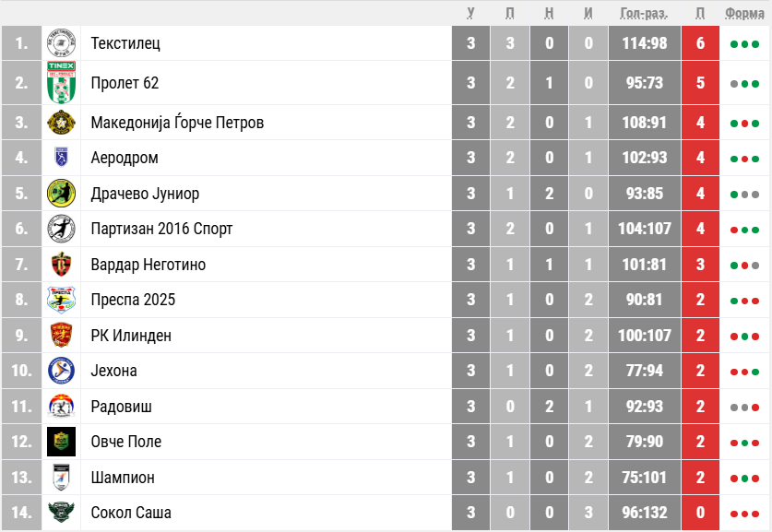Click the Форма column header
772x532 pixels.
pos(744,13)
